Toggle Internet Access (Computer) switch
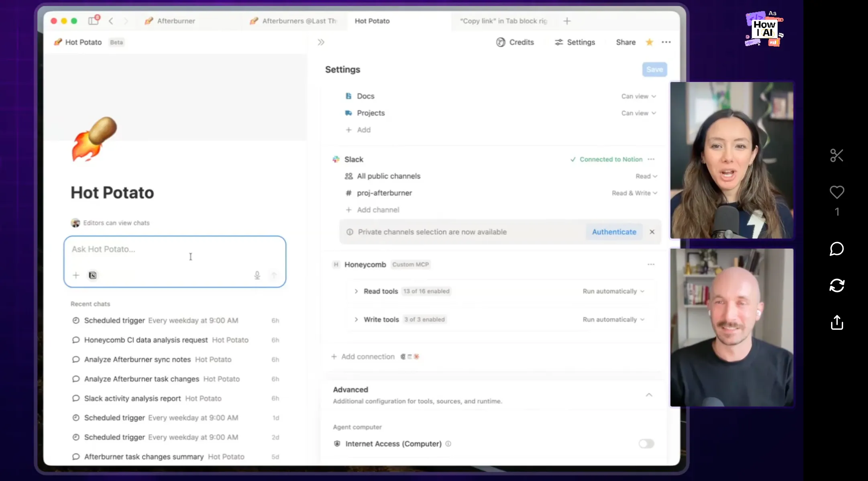 [x=646, y=444]
